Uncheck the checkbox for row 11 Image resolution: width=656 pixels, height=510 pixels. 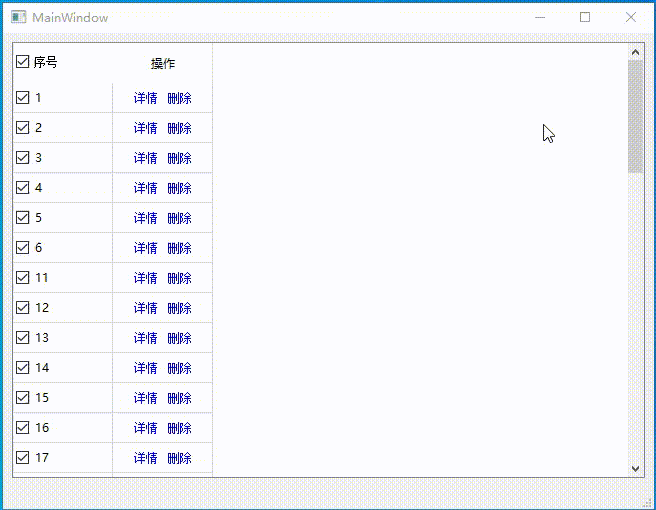pyautogui.click(x=23, y=277)
